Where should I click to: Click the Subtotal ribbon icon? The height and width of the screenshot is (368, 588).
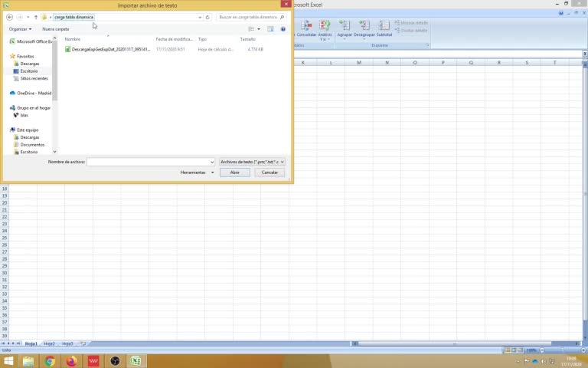pyautogui.click(x=384, y=28)
